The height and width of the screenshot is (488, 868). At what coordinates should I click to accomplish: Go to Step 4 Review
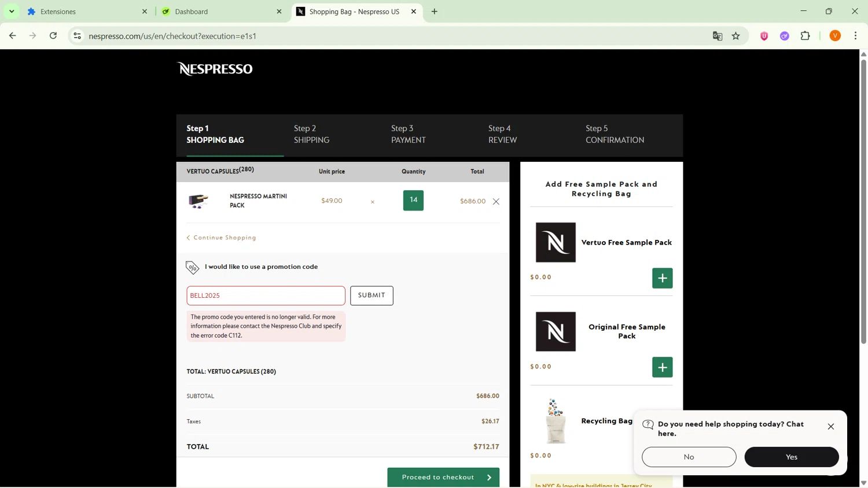[502, 134]
